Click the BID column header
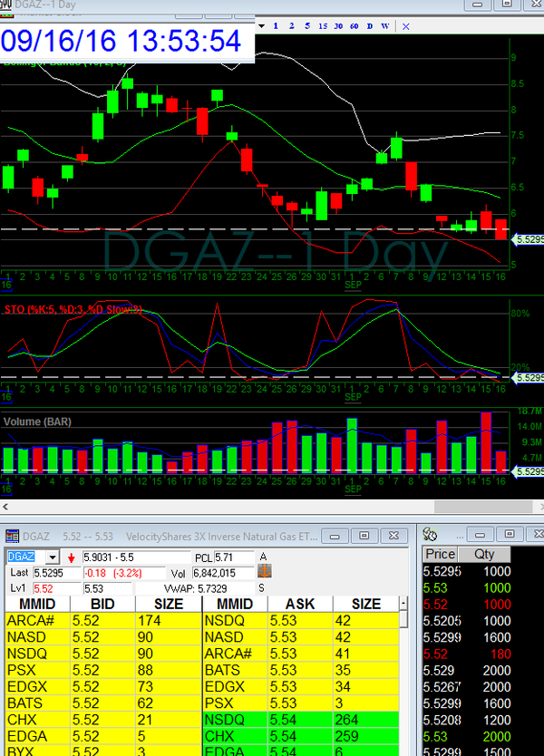The width and height of the screenshot is (544, 756). coord(102,604)
